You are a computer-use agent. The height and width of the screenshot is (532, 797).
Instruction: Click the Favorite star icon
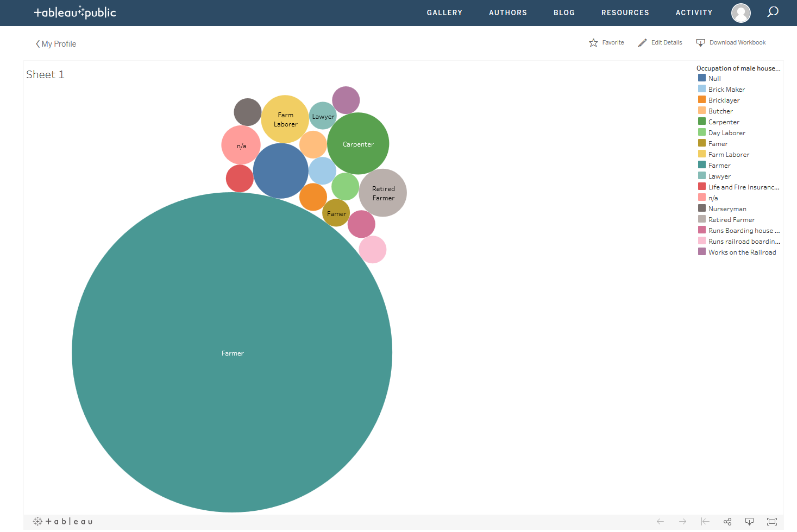(593, 43)
